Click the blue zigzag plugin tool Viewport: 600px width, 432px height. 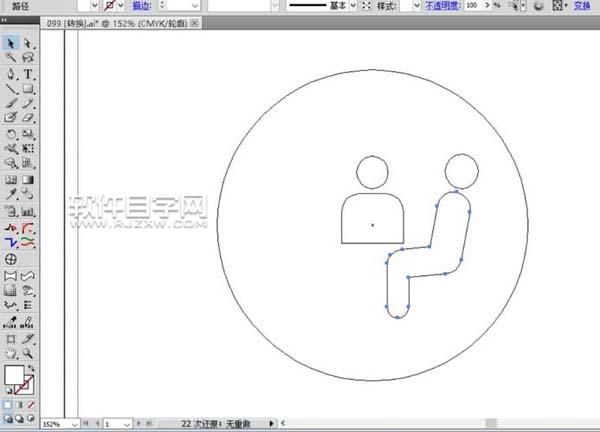[11, 243]
